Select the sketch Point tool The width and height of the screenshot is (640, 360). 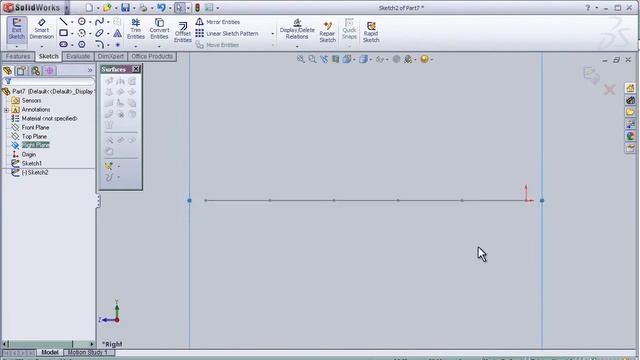click(118, 44)
